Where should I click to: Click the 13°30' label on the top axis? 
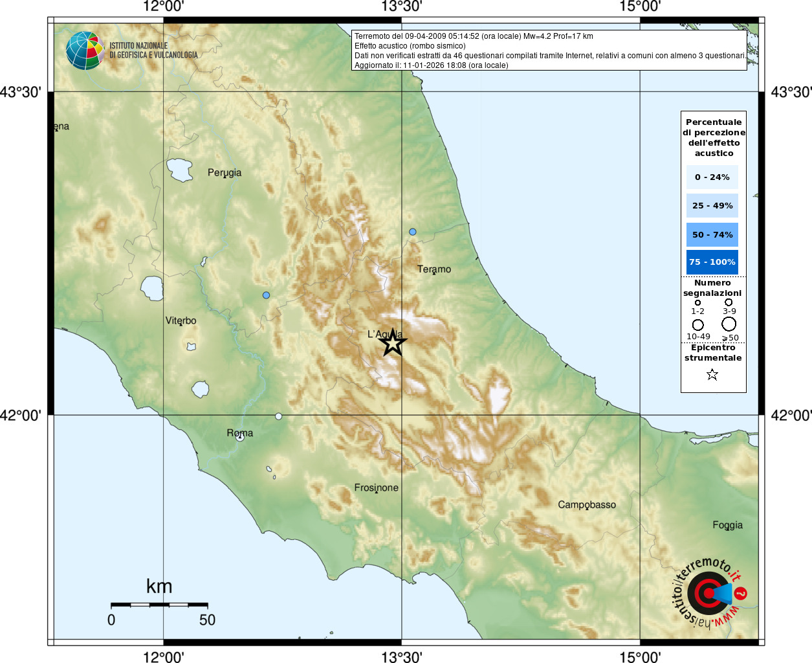coord(402,6)
